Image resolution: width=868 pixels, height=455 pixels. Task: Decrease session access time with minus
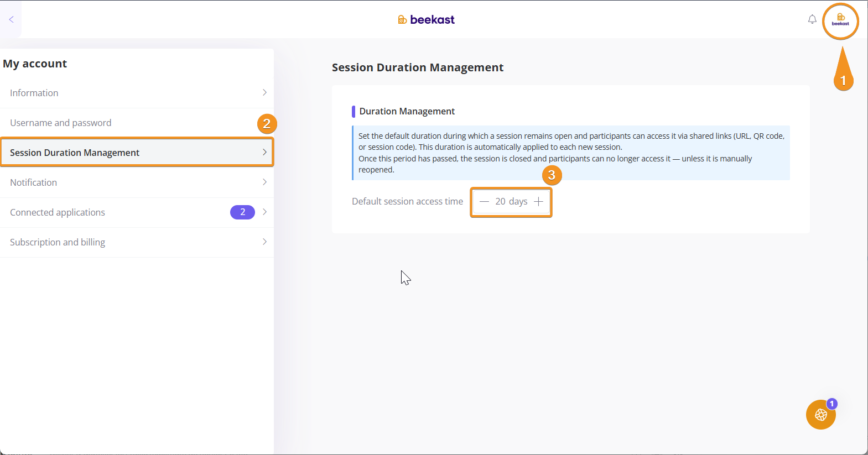pyautogui.click(x=484, y=202)
